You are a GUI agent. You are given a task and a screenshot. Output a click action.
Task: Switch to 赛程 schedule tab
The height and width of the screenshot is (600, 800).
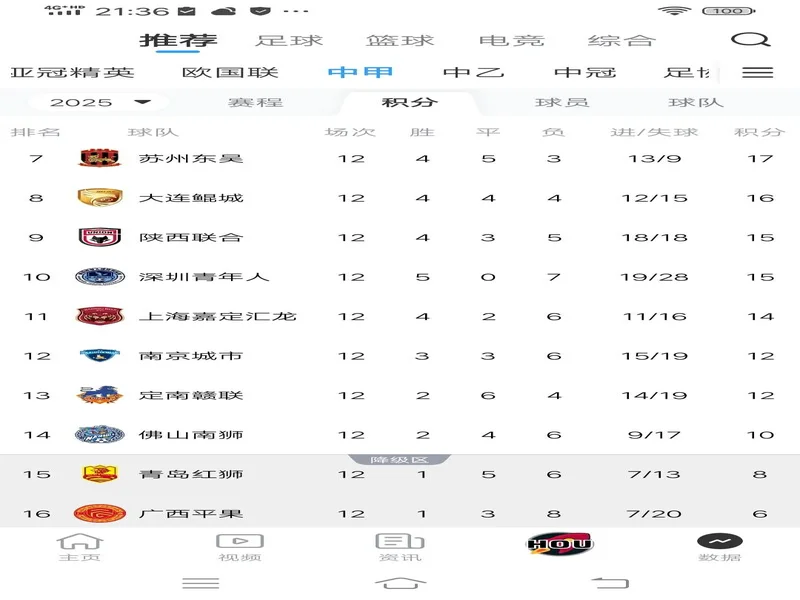coord(255,102)
